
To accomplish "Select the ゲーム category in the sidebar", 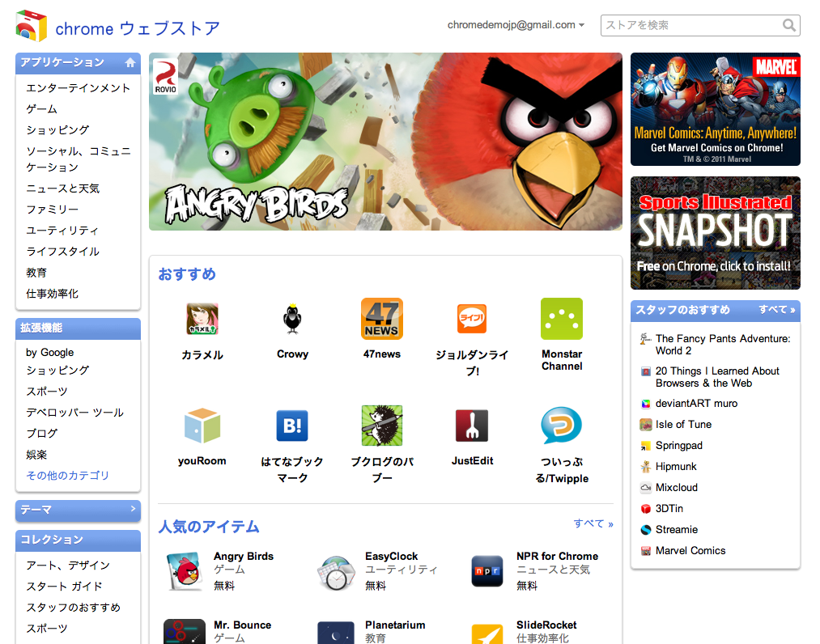I will coord(41,108).
